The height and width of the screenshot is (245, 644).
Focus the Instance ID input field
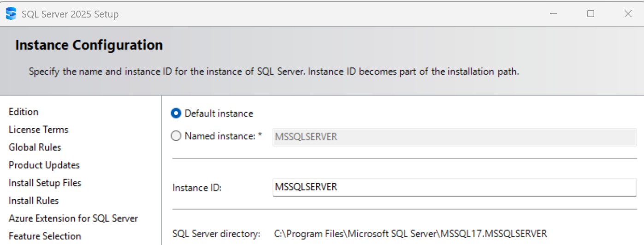[x=454, y=187]
